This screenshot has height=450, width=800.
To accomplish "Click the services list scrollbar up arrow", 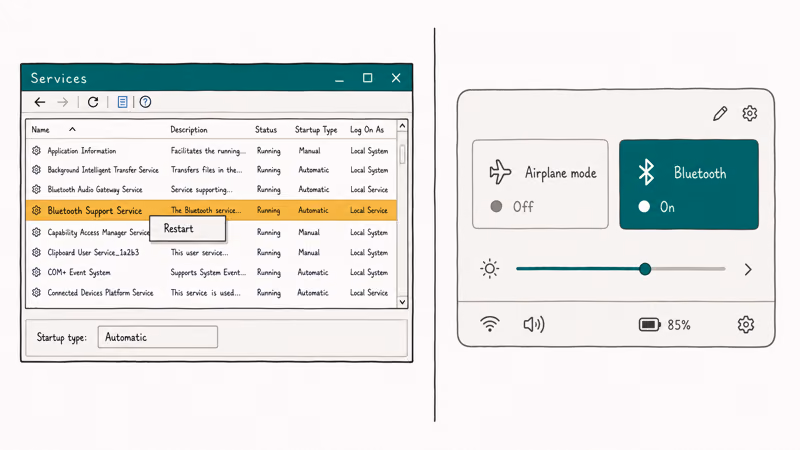I will click(x=402, y=126).
